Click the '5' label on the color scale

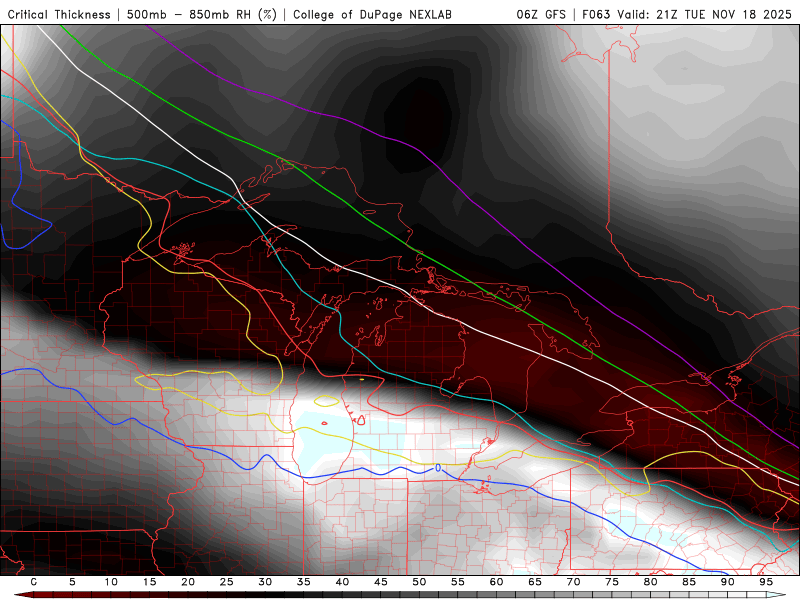tap(72, 582)
